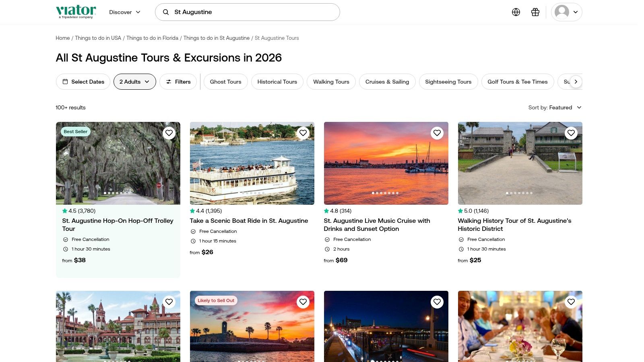
Task: Open the Filters panel
Action: click(x=178, y=82)
